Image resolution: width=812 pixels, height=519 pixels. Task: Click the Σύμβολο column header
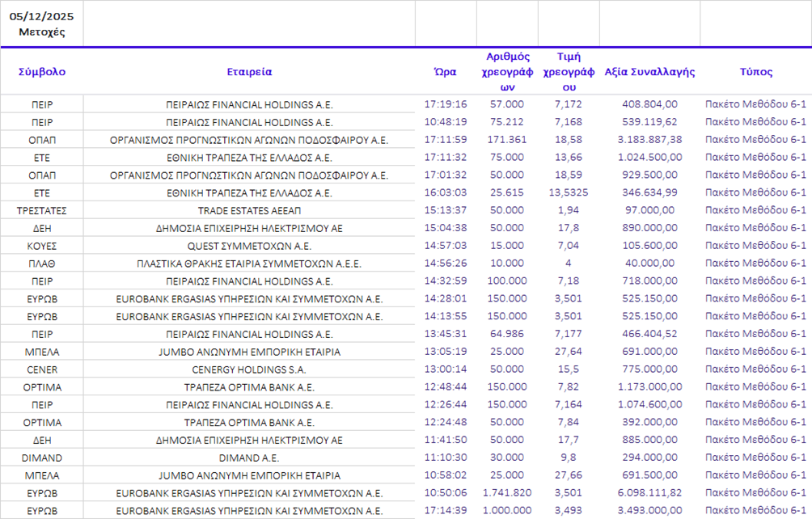click(42, 71)
